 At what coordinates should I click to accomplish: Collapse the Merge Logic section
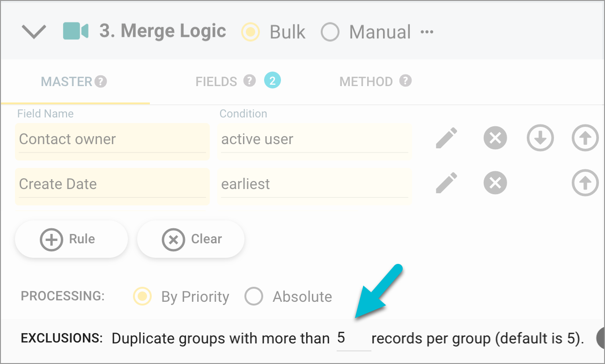point(33,30)
